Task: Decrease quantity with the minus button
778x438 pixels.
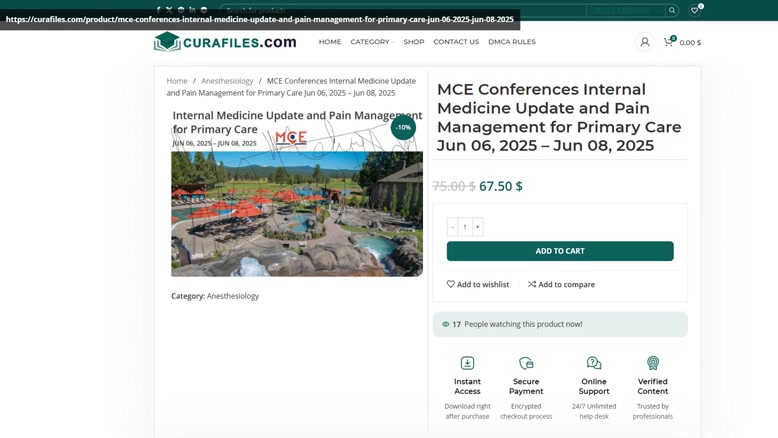Action: [453, 227]
